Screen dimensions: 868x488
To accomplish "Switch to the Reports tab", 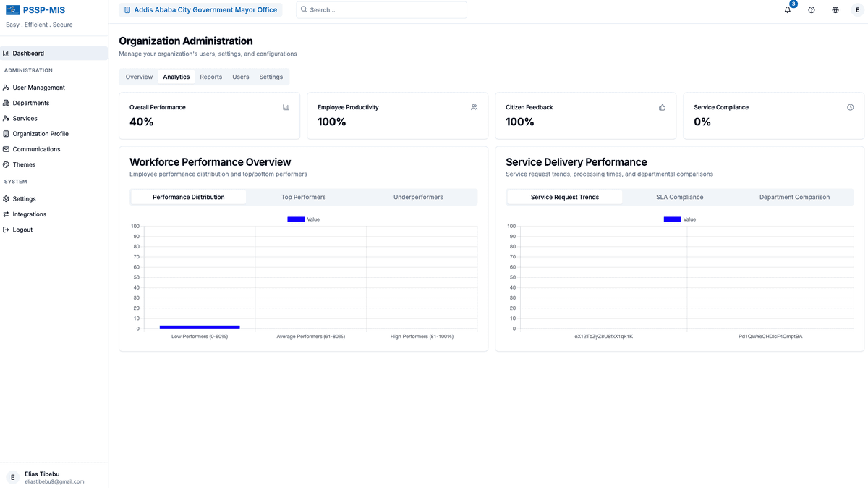I will pos(210,76).
